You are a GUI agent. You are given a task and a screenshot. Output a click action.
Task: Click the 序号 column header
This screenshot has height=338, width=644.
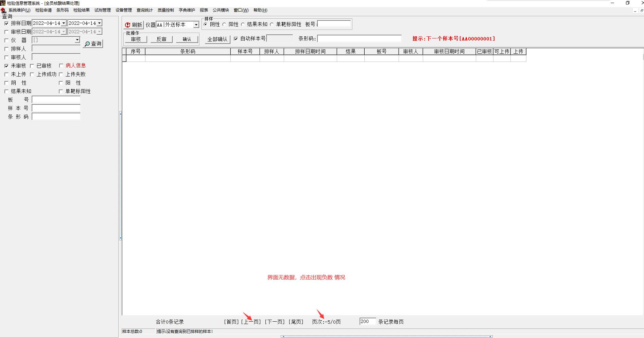pos(136,52)
